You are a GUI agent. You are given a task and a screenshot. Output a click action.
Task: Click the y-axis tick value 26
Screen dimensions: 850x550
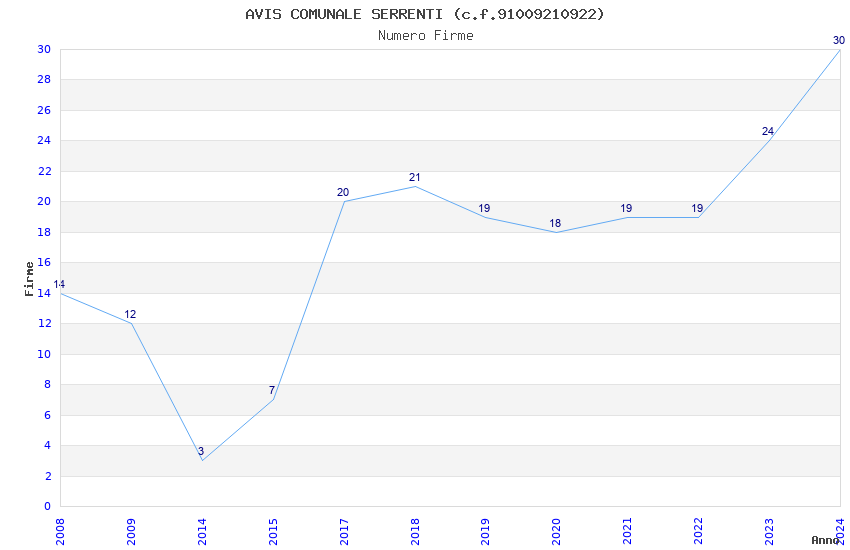pyautogui.click(x=44, y=110)
